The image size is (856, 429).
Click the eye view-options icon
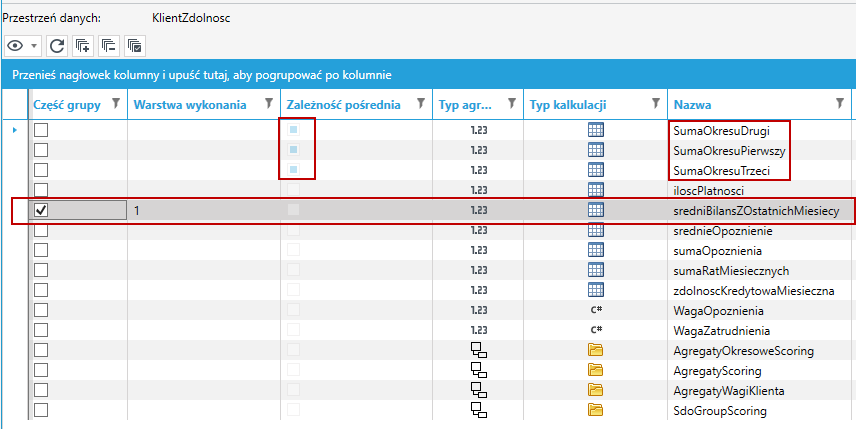point(16,46)
